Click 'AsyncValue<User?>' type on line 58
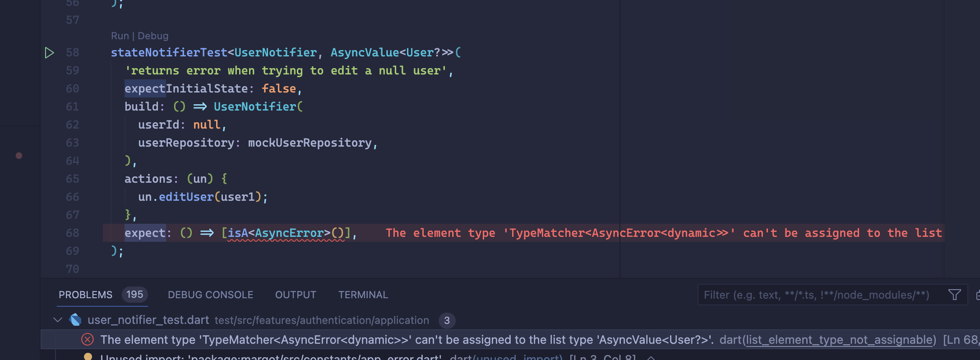 [x=392, y=52]
